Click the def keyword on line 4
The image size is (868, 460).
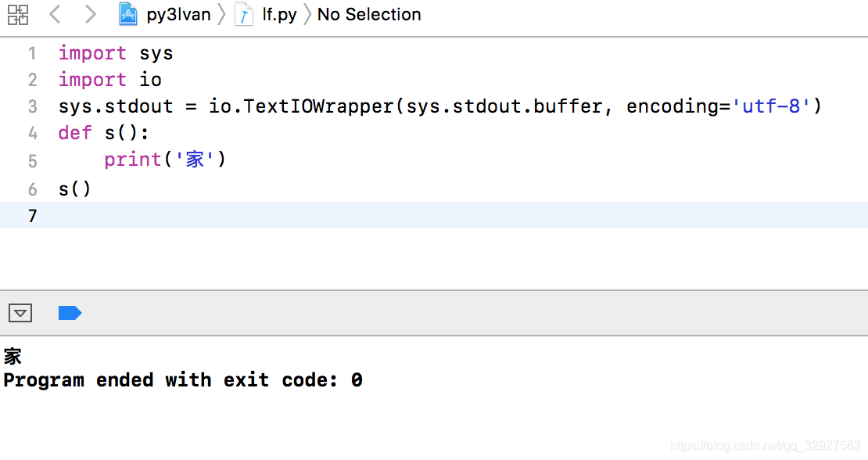[75, 133]
